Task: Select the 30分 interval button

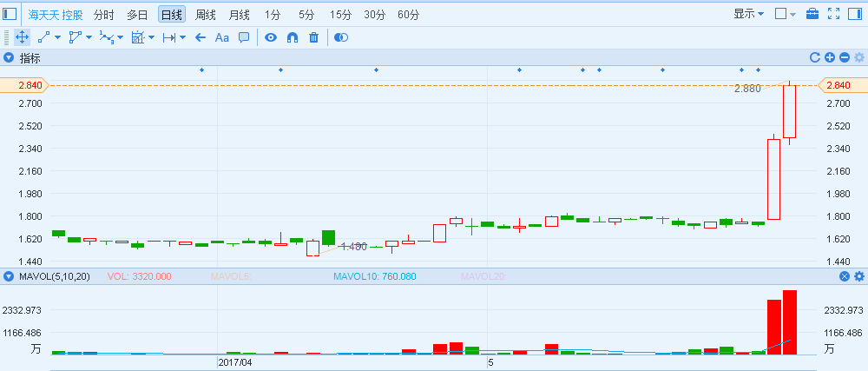Action: click(375, 15)
